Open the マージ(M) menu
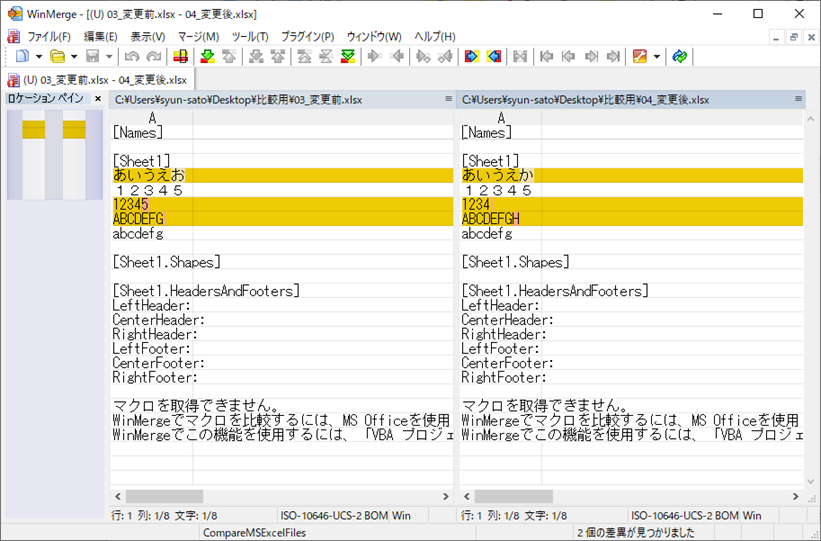821x541 pixels. 198,36
